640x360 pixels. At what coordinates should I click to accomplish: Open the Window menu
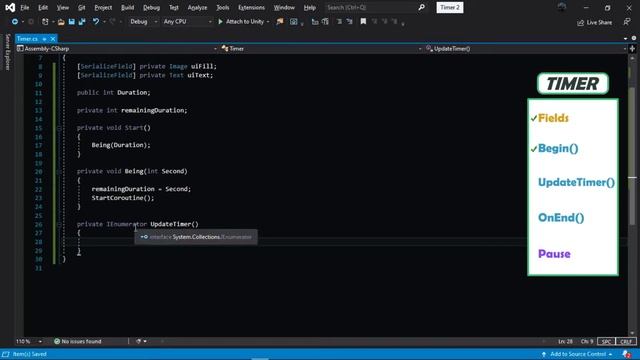coord(284,7)
